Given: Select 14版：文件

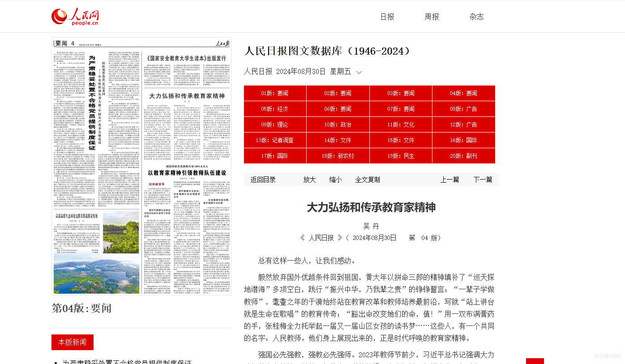Looking at the screenshot, I should coord(338,140).
